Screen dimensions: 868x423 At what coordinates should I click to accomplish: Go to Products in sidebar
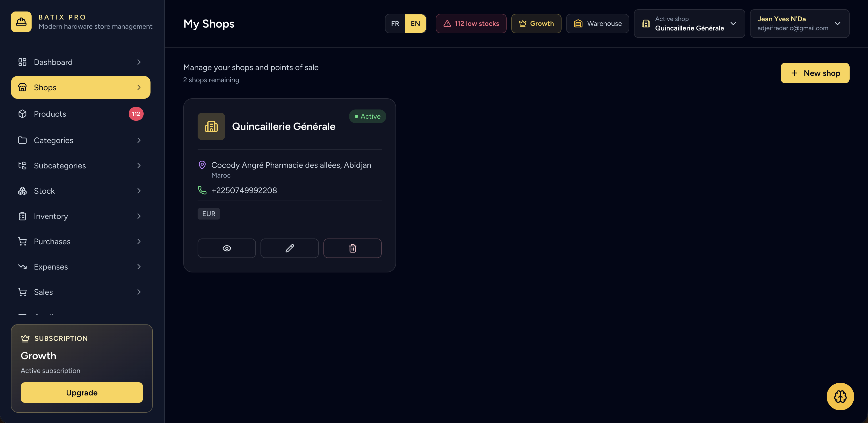pos(80,114)
